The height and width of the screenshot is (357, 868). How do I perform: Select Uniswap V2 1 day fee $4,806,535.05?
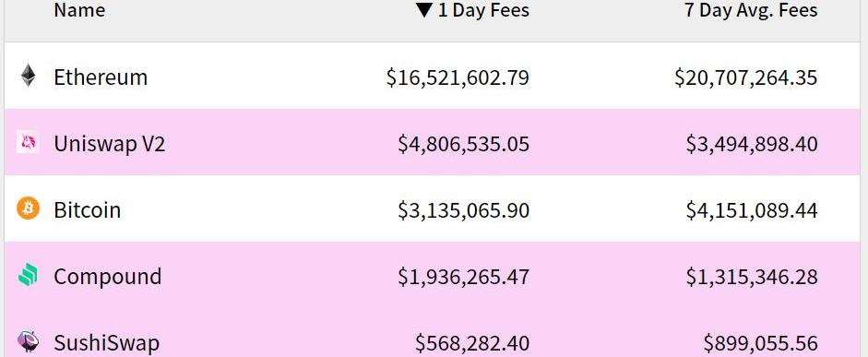(463, 144)
